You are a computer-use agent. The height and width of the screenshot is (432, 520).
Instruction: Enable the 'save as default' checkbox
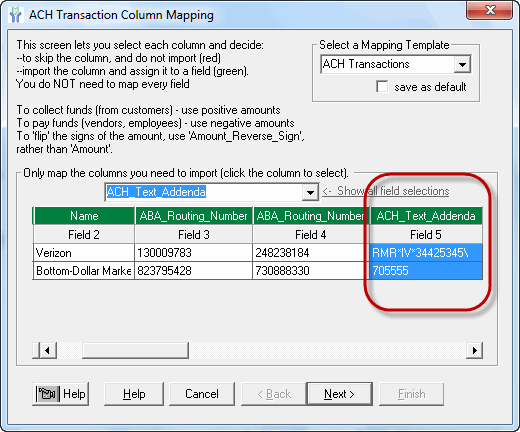click(x=382, y=87)
